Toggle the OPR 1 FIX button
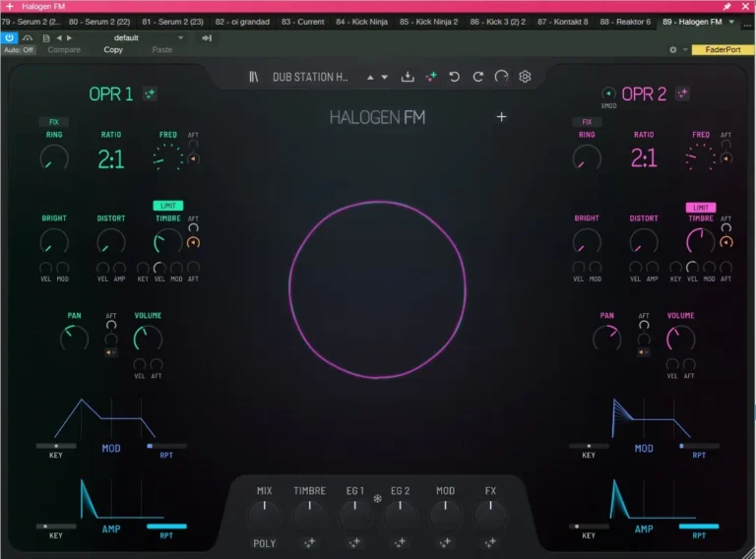Viewport: 756px width, 559px height. (x=53, y=122)
